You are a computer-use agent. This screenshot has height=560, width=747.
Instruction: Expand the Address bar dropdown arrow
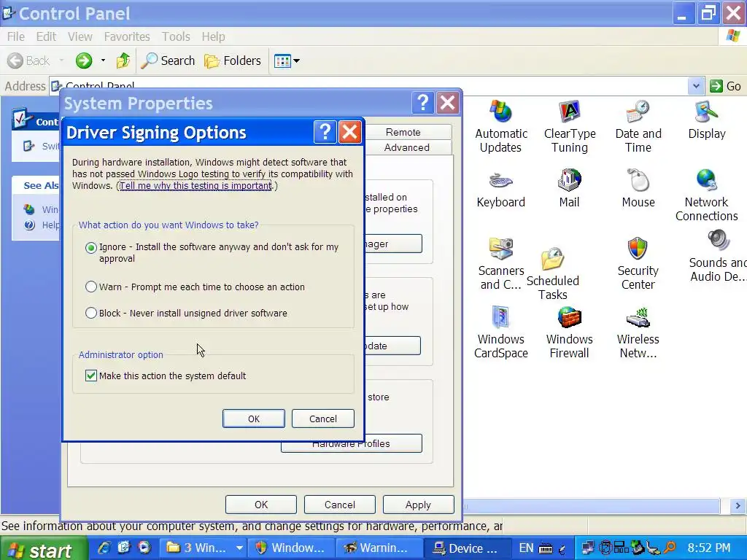click(695, 86)
